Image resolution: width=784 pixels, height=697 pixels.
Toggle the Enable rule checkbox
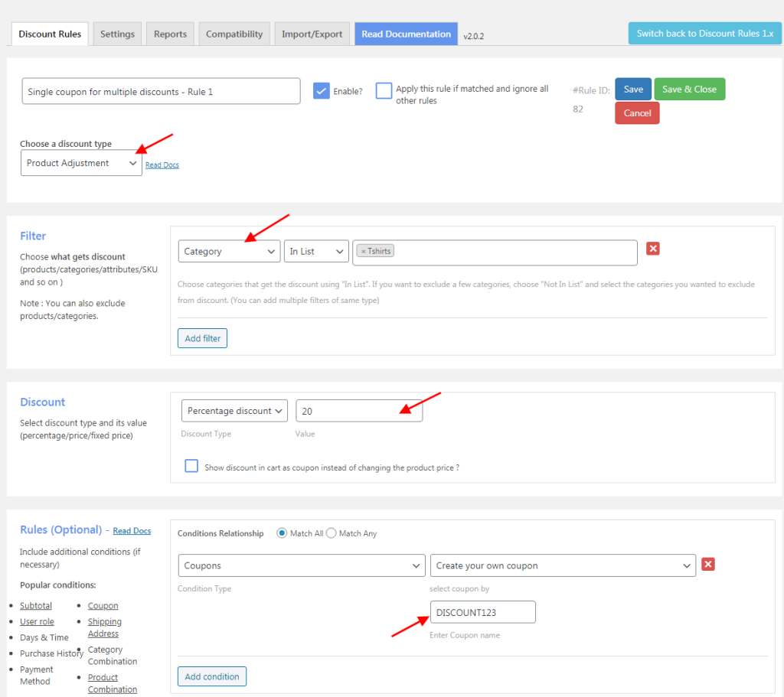click(322, 91)
